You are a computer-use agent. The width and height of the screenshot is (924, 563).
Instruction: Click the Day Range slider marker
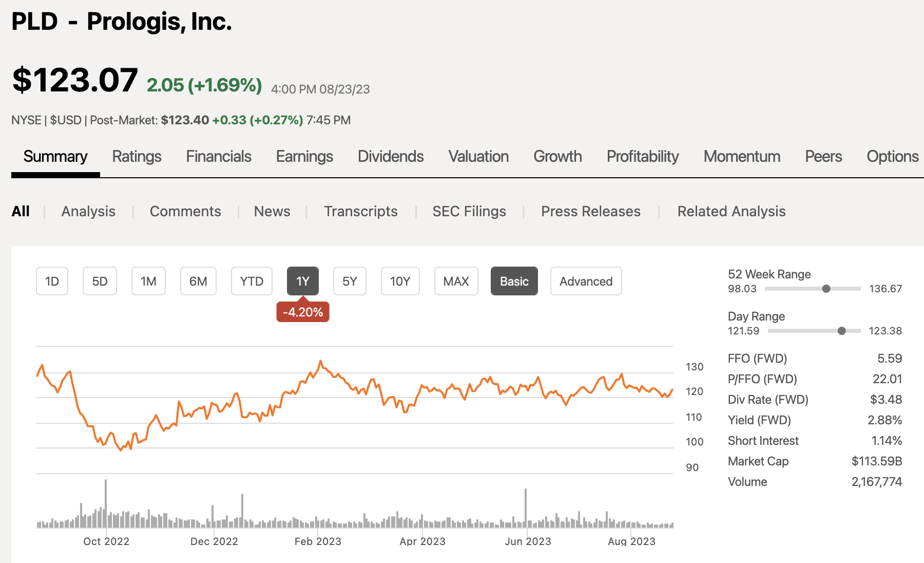point(841,331)
